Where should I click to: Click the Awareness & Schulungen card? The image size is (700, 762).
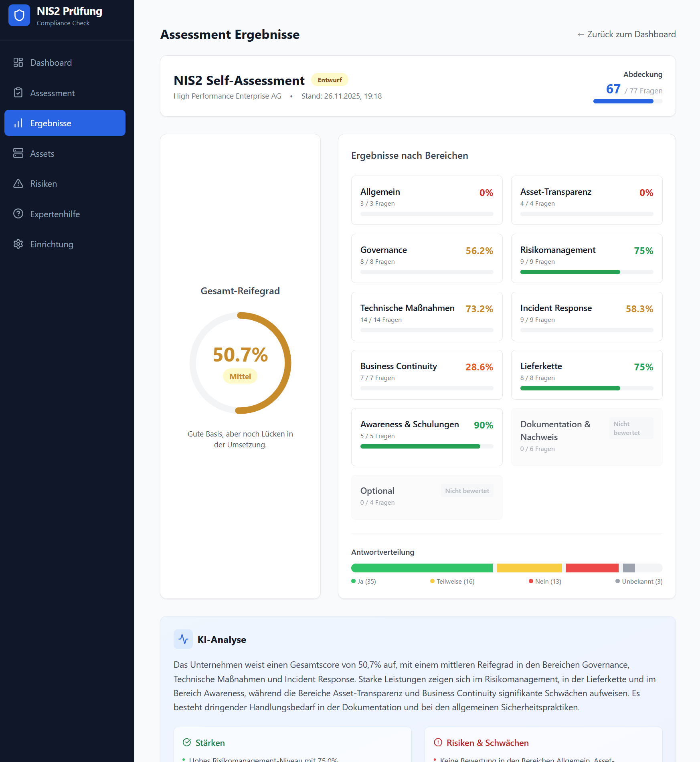click(x=427, y=437)
